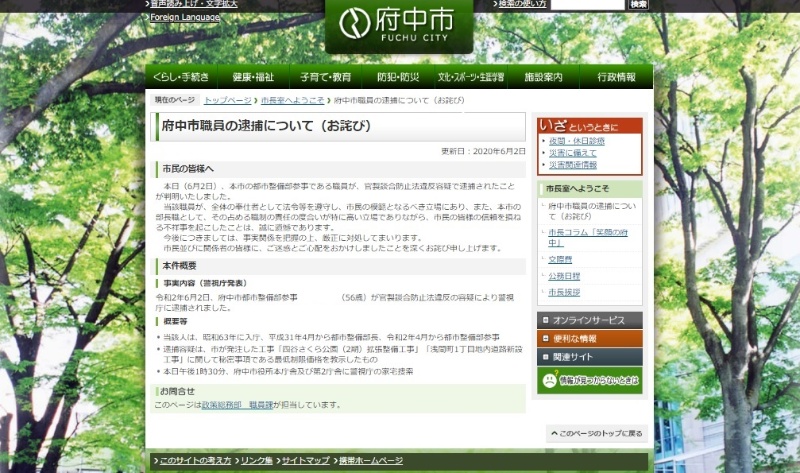Open 交際費 sidebar link
This screenshot has height=473, width=800.
pyautogui.click(x=560, y=259)
